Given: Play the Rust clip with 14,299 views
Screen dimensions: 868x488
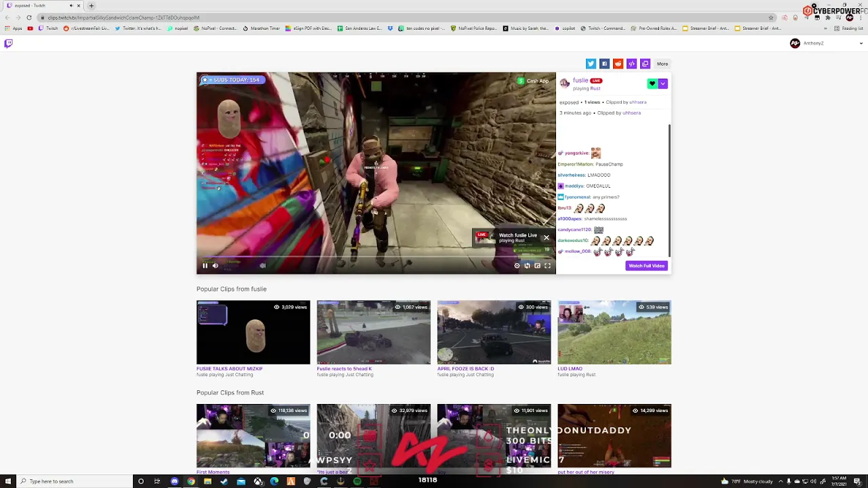Looking at the screenshot, I should pos(614,436).
